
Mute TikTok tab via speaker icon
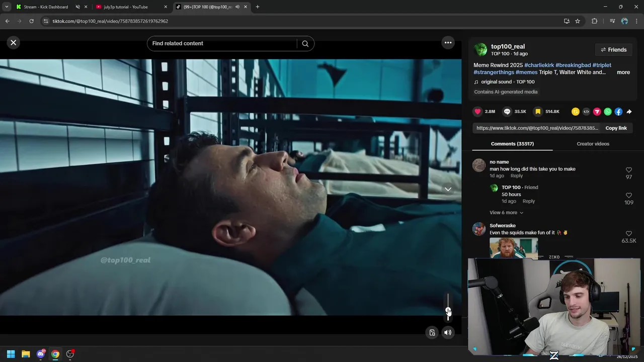coord(237,7)
